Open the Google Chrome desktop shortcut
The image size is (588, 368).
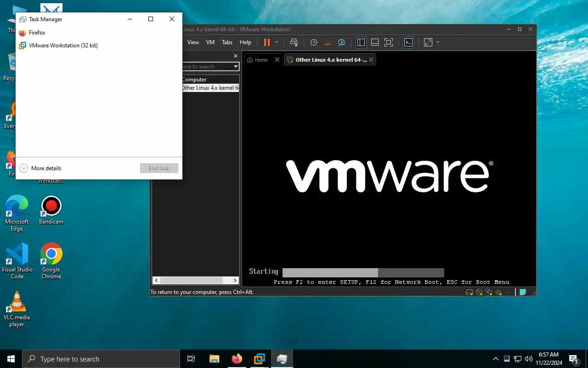coord(51,261)
